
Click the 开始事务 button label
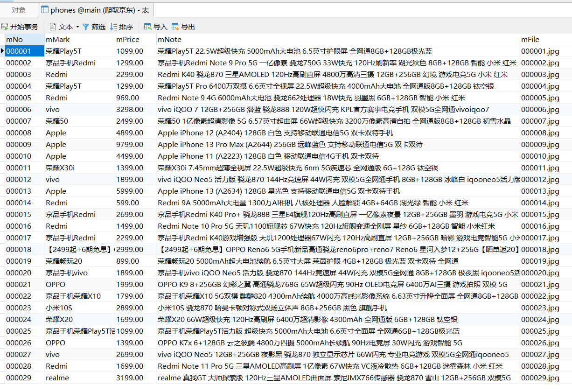[x=24, y=27]
